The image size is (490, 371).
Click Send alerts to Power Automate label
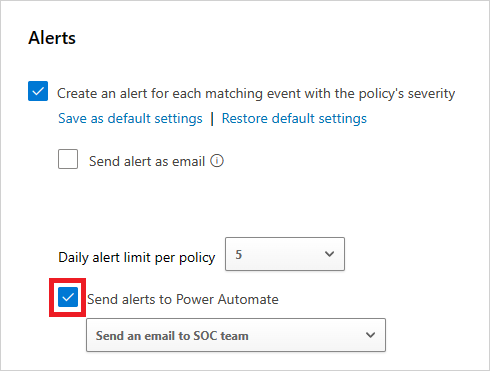[x=183, y=299]
